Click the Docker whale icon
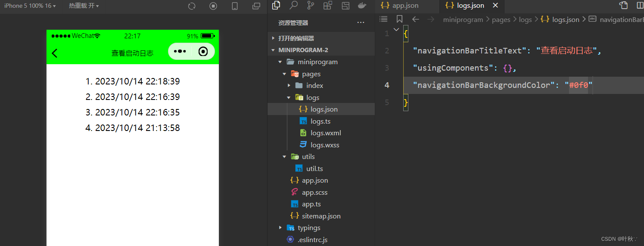 [362, 5]
